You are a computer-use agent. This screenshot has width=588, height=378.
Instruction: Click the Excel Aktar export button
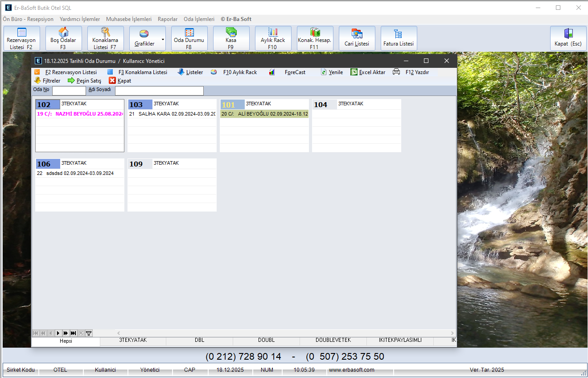pos(368,72)
